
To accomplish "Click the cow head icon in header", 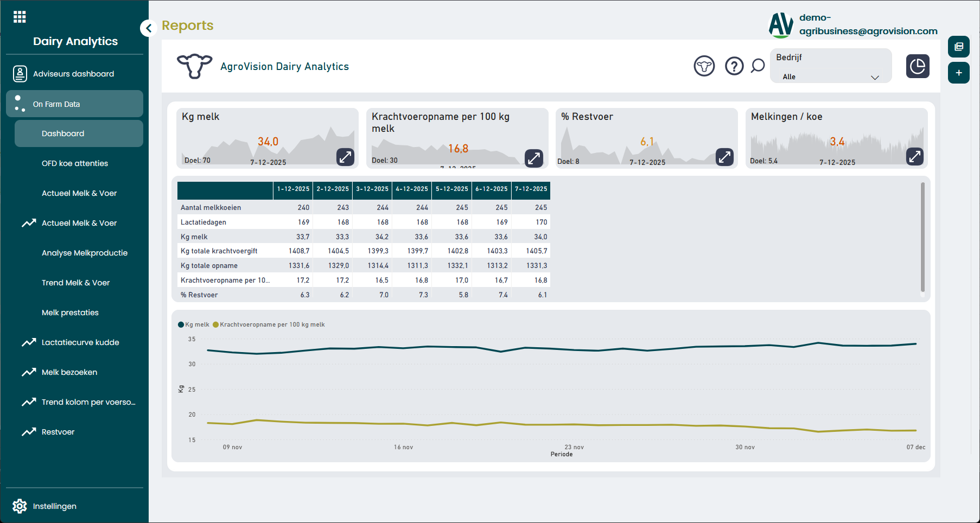I will (704, 66).
